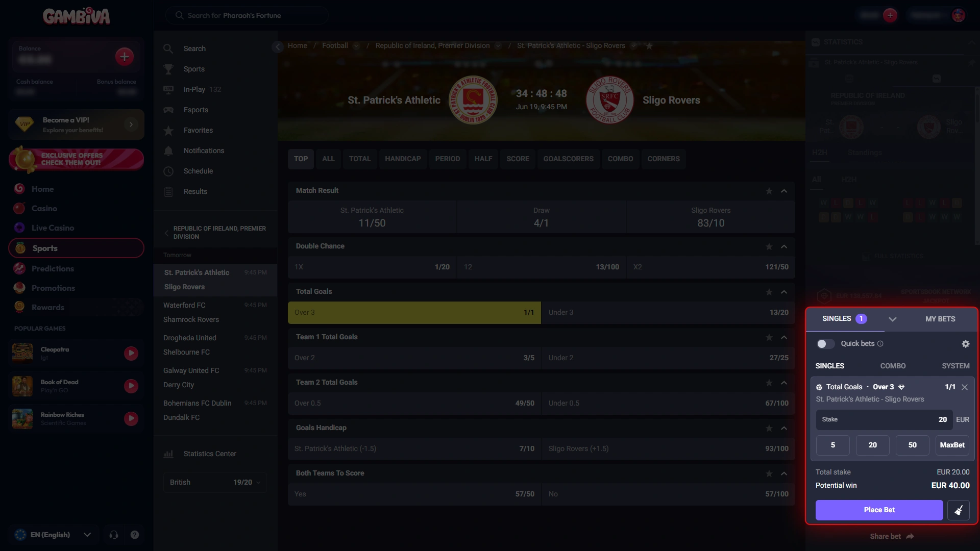
Task: Open Statistics Center chart item
Action: (x=168, y=454)
